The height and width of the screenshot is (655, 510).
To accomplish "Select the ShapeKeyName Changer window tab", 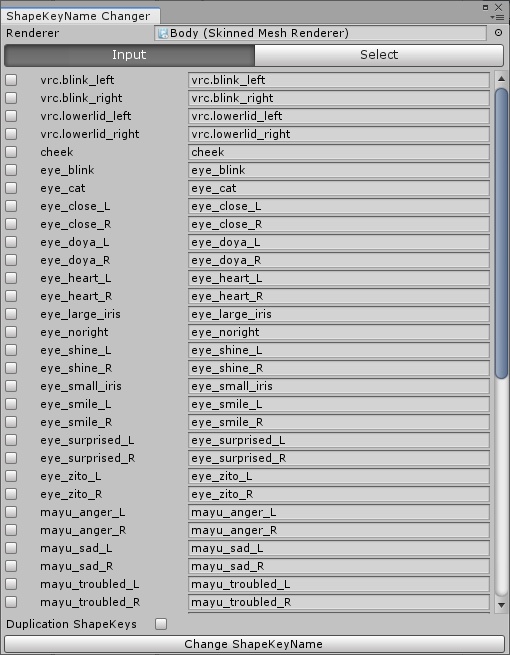I will pyautogui.click(x=79, y=16).
